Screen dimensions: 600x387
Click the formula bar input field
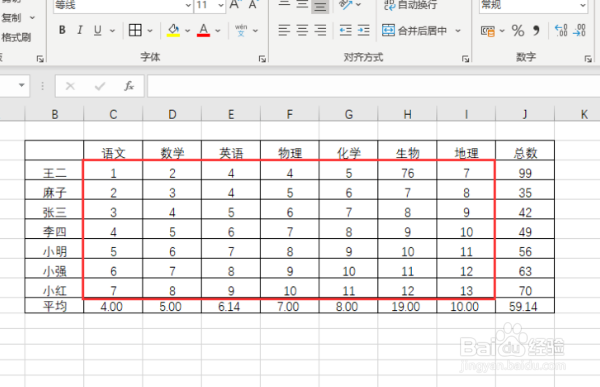click(x=373, y=86)
